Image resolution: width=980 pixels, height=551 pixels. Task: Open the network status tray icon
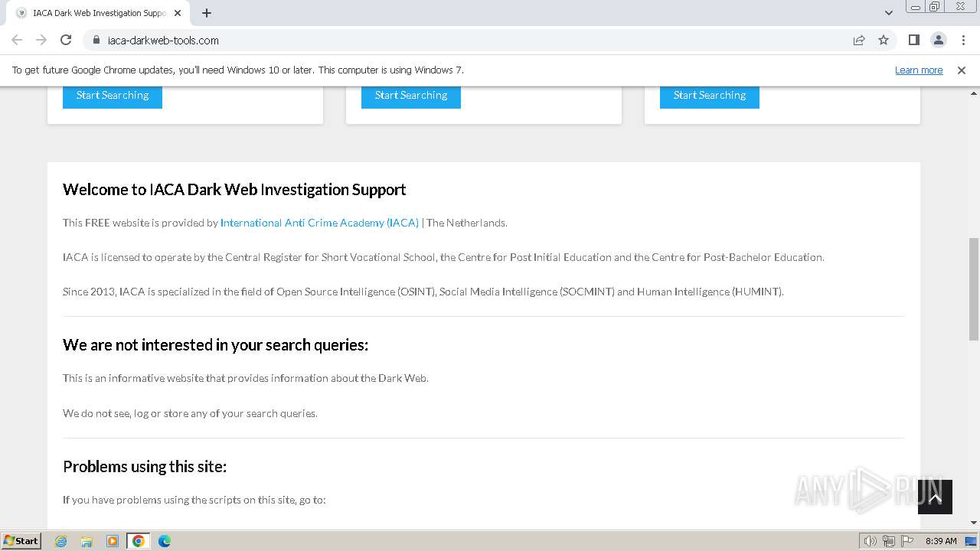coord(889,541)
